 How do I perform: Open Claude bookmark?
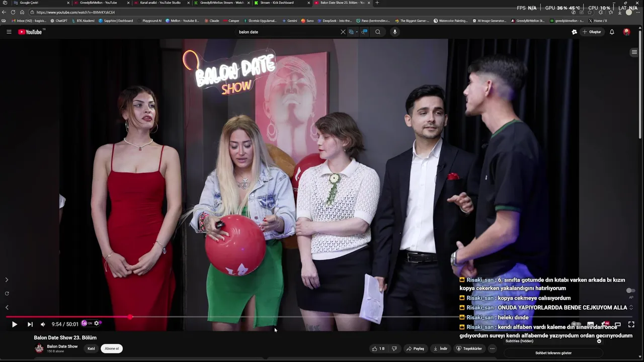point(212,21)
